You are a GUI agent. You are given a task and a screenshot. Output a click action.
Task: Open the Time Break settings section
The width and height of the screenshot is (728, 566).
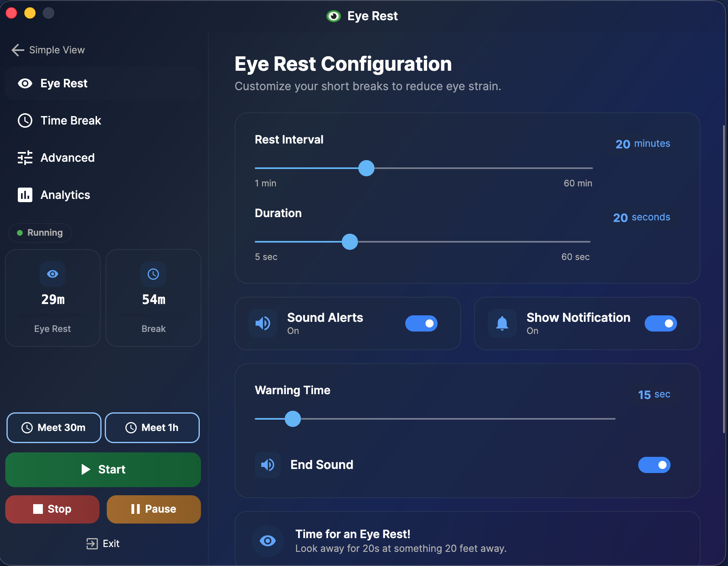coord(103,120)
